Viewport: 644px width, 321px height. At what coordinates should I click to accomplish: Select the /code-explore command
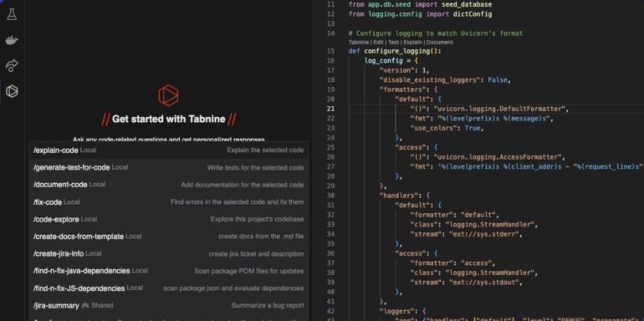coord(169,219)
